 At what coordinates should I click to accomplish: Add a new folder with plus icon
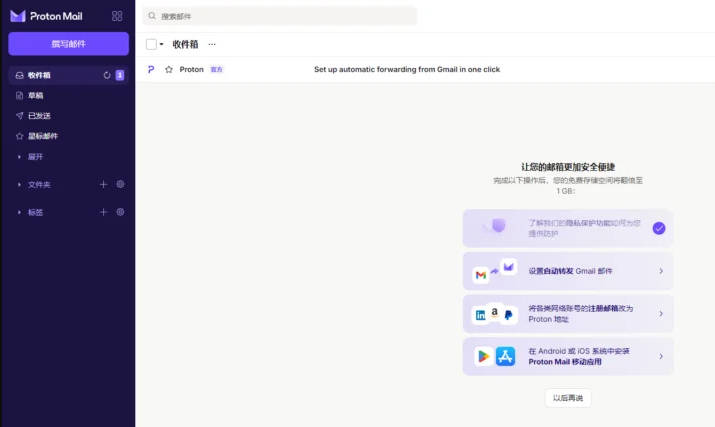click(104, 184)
